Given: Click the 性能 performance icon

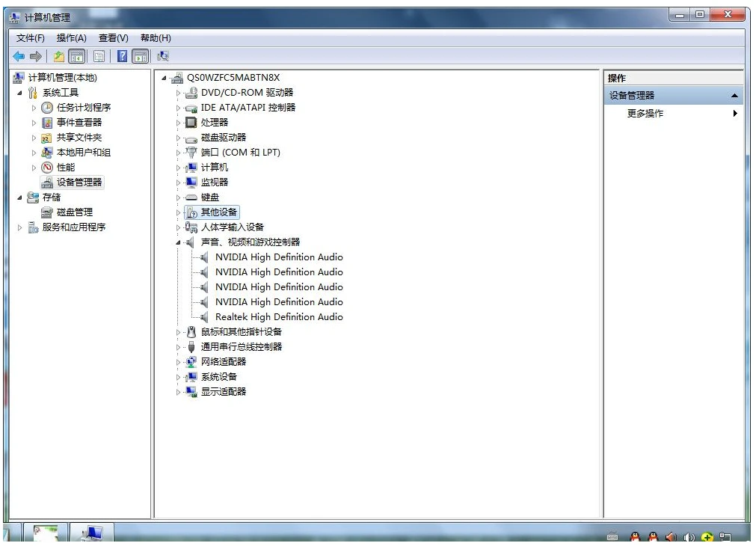Looking at the screenshot, I should 47,168.
